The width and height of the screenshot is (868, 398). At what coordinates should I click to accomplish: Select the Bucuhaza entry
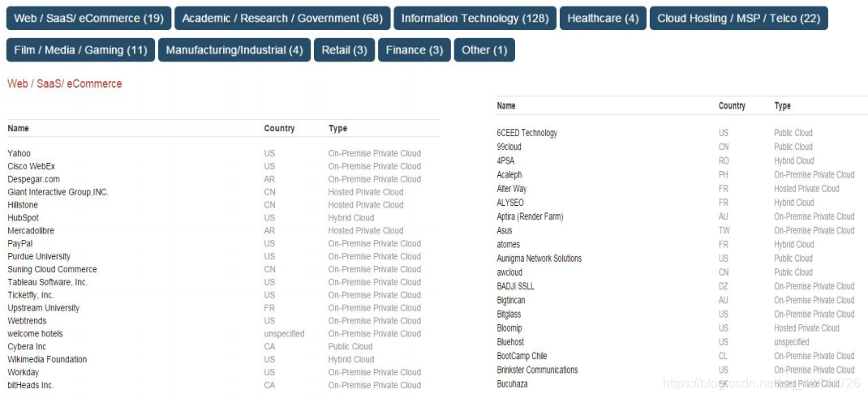pos(512,383)
